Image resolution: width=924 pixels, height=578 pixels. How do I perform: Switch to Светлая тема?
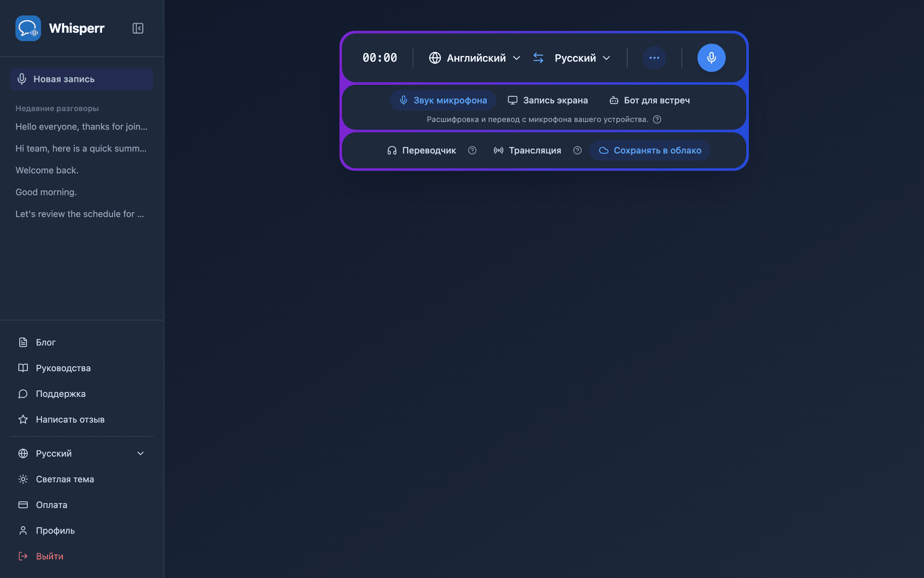point(81,479)
